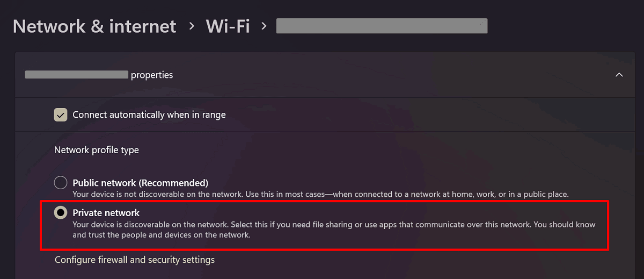Open Configure firewall and security settings
This screenshot has width=644, height=279.
pos(135,260)
